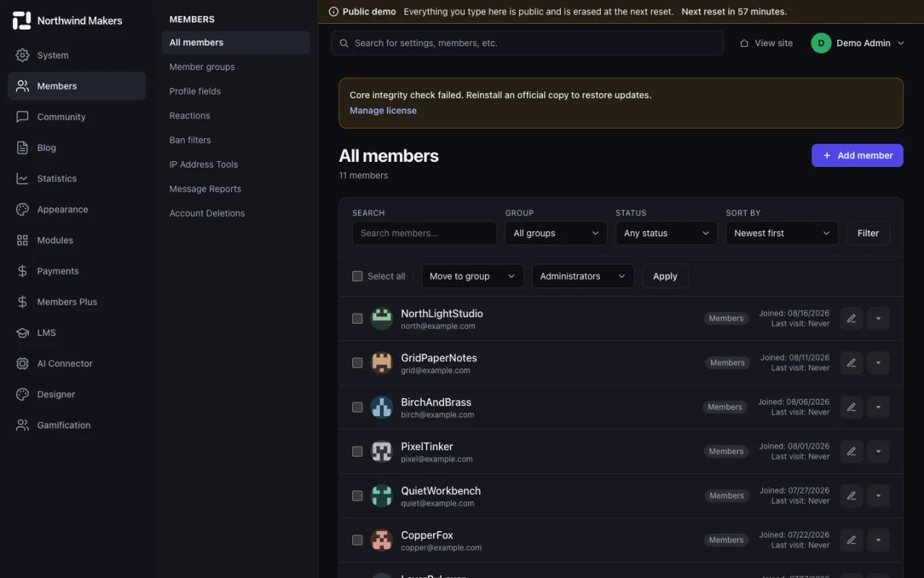This screenshot has width=924, height=578.
Task: Follow the Manage license link
Action: (383, 111)
